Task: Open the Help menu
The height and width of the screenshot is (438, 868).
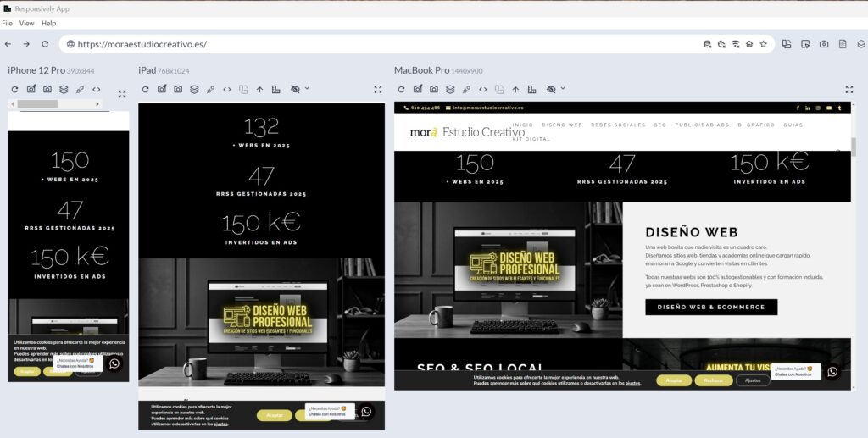Action: tap(48, 23)
